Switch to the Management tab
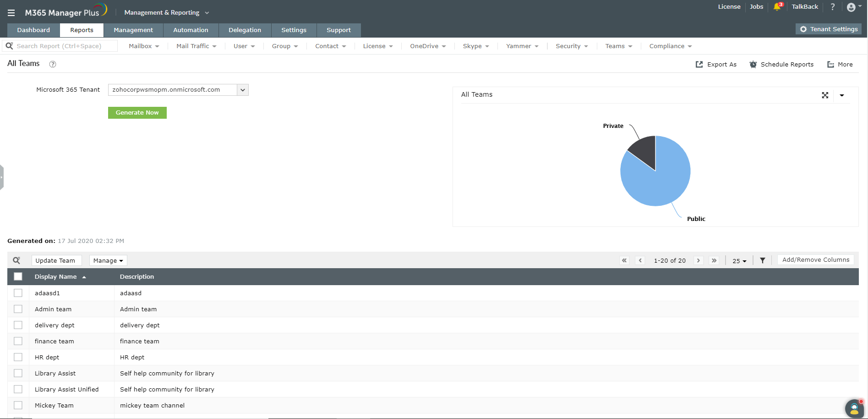Screen dimensions: 868x419 [133, 30]
